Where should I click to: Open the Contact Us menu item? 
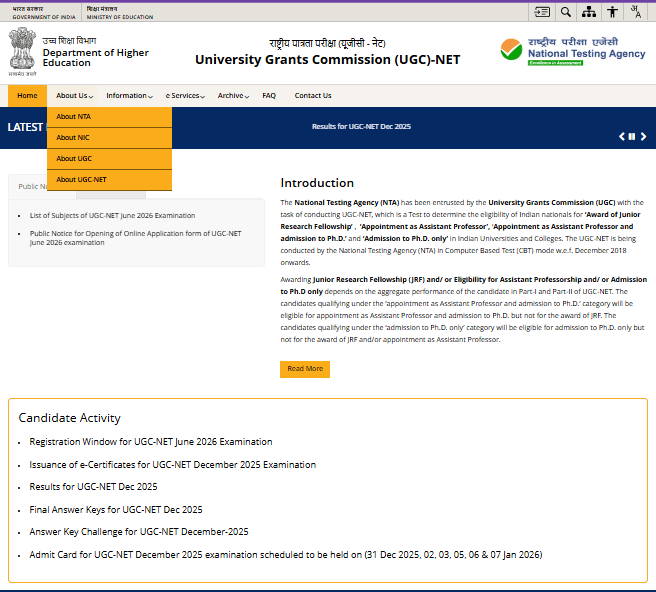tap(313, 96)
